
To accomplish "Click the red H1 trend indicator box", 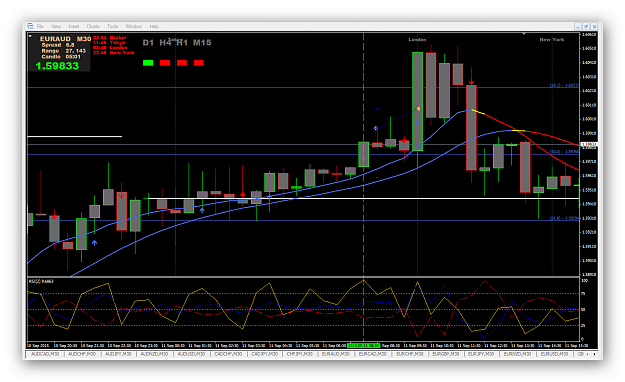I will [x=182, y=63].
